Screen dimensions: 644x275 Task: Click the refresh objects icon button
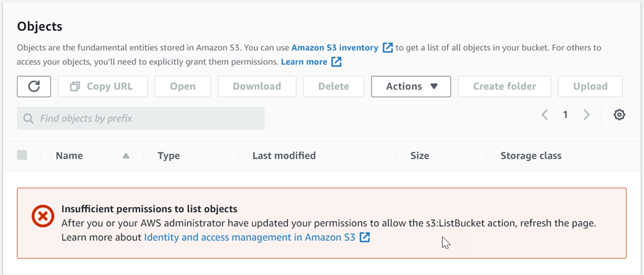coord(34,86)
